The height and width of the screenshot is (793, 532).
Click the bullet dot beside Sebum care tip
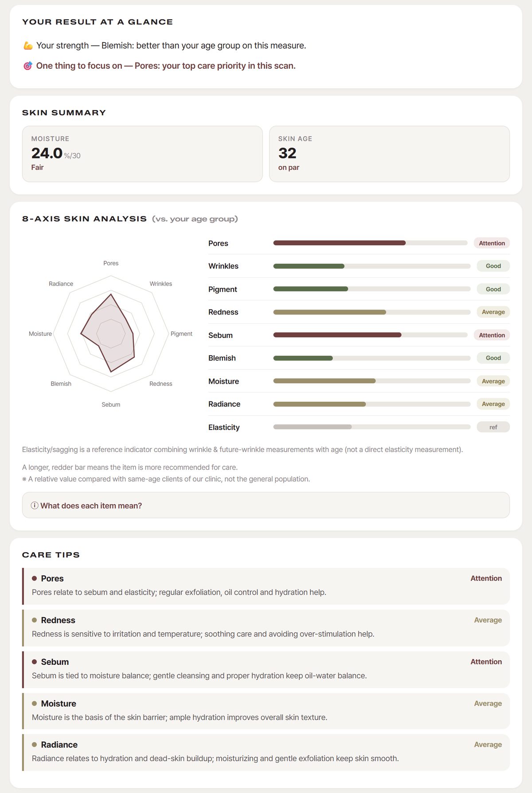34,662
